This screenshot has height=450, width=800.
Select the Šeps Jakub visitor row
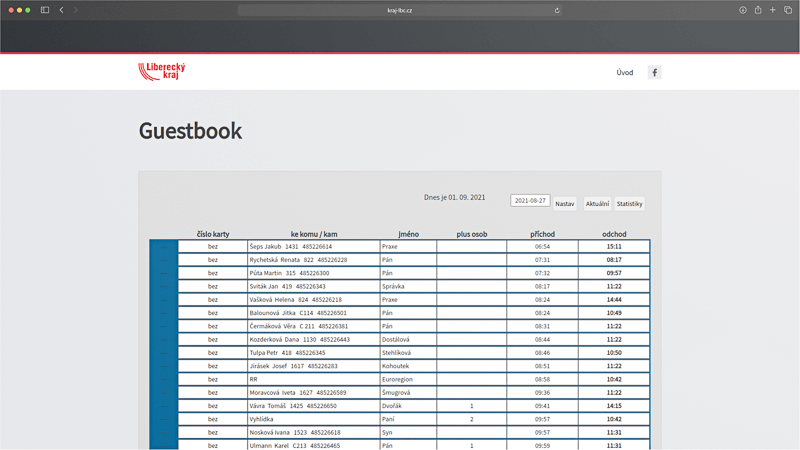pos(313,246)
